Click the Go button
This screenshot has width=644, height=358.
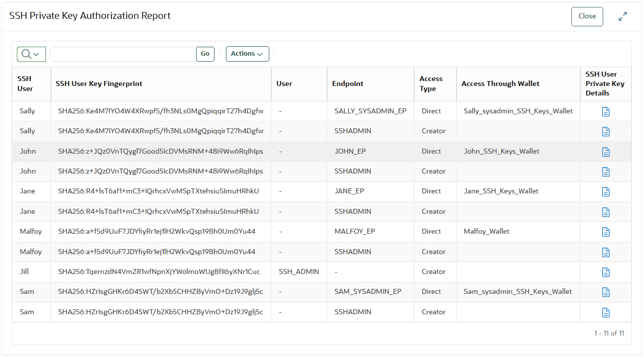205,54
